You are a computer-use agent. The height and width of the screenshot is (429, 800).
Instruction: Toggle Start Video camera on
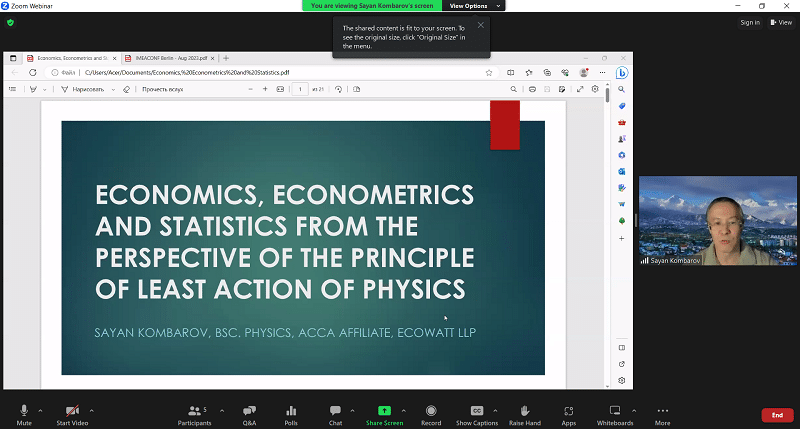click(x=71, y=414)
